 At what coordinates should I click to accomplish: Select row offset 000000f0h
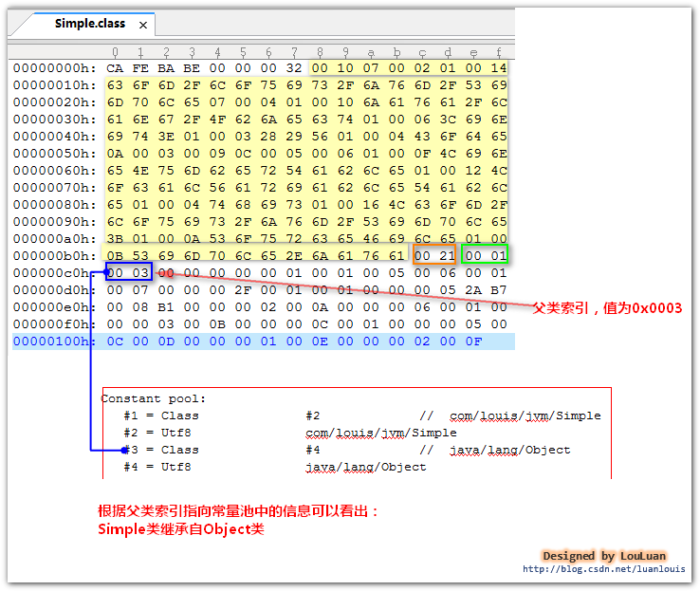[54, 324]
